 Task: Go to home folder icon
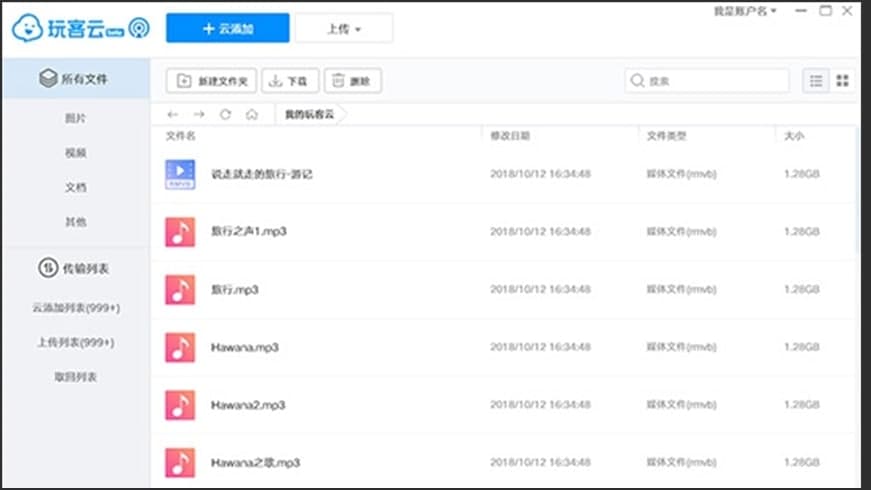(x=252, y=114)
